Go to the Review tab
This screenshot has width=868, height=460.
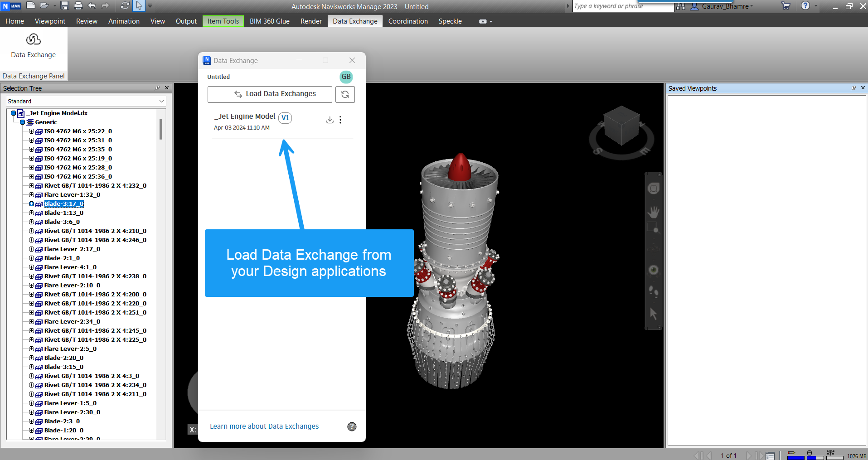pos(87,21)
